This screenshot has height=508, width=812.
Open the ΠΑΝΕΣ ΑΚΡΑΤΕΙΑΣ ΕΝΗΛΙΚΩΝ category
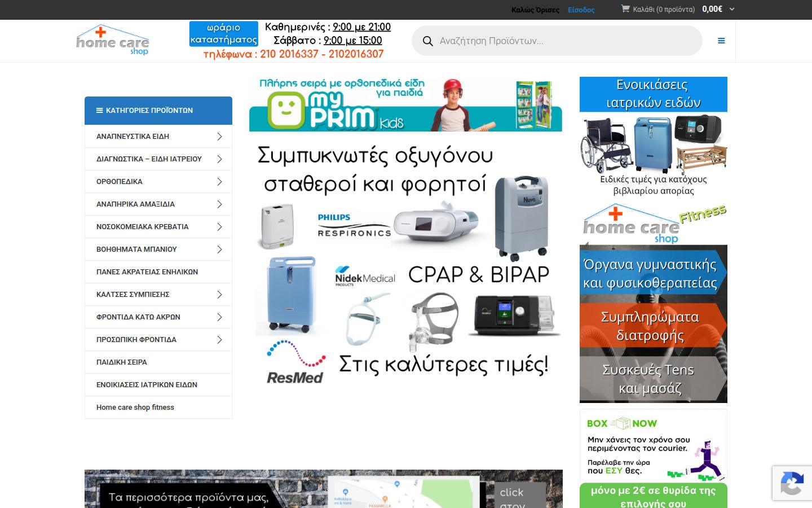click(x=147, y=272)
